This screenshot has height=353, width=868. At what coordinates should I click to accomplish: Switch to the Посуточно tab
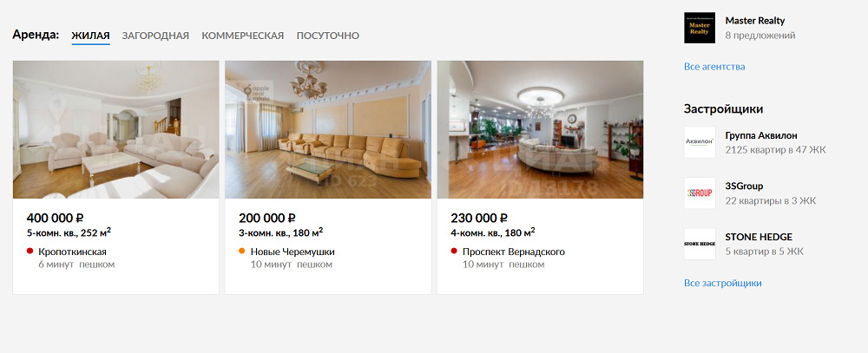tap(328, 36)
